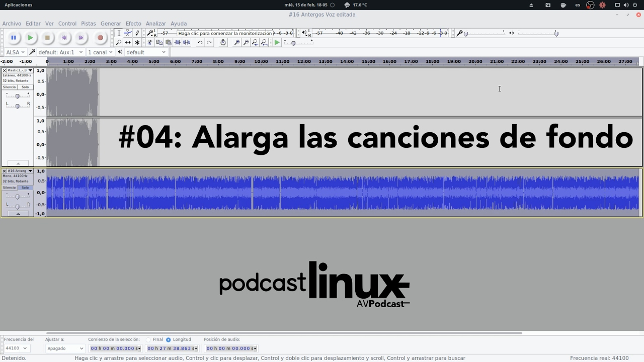The image size is (644, 362).
Task: Click the recording meter microphone icon
Action: (x=150, y=33)
